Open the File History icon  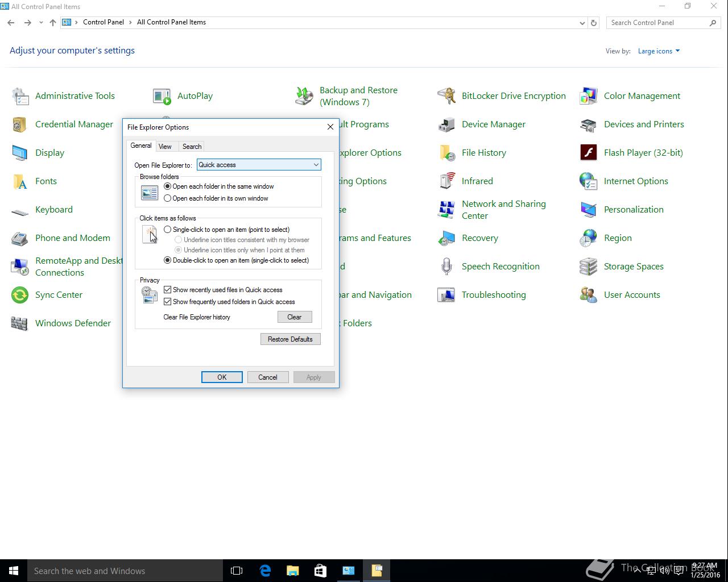coord(446,153)
